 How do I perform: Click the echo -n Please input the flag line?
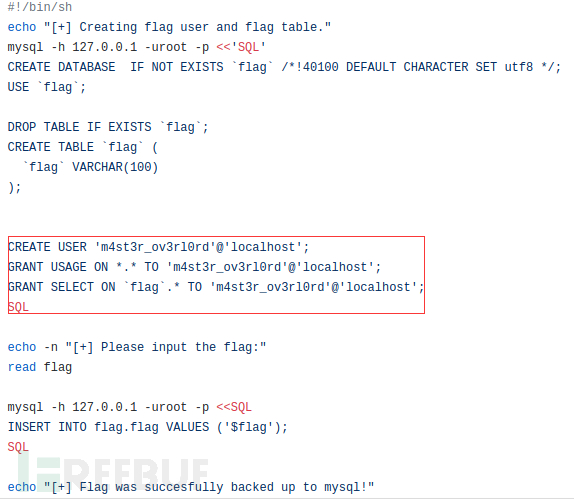[x=137, y=347]
